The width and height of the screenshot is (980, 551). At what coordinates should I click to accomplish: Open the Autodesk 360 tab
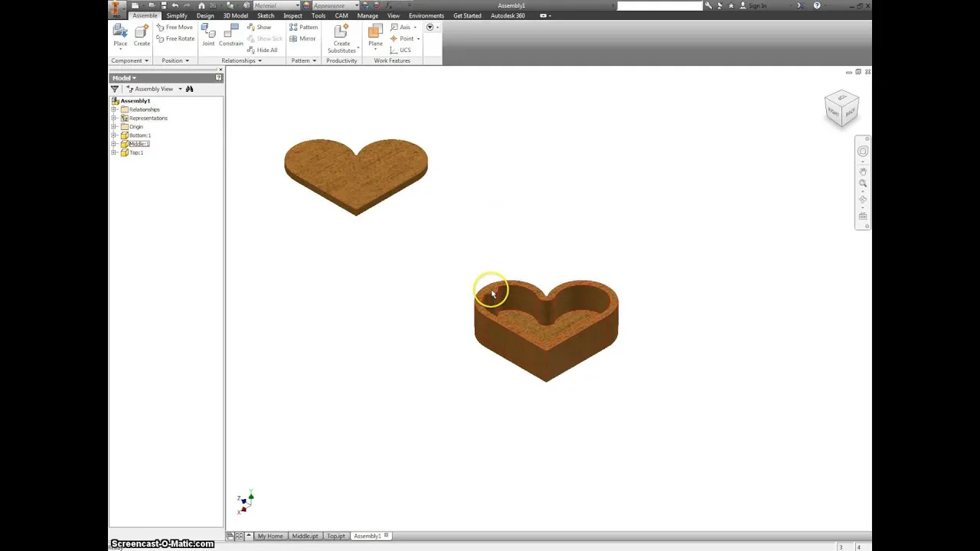(508, 15)
